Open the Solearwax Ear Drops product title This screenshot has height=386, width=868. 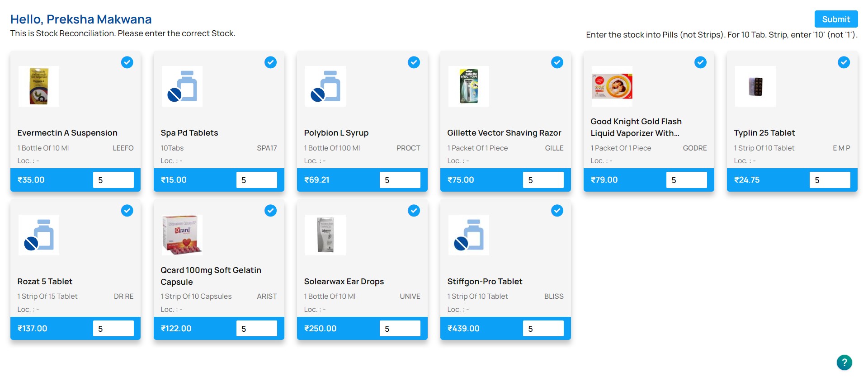(344, 282)
